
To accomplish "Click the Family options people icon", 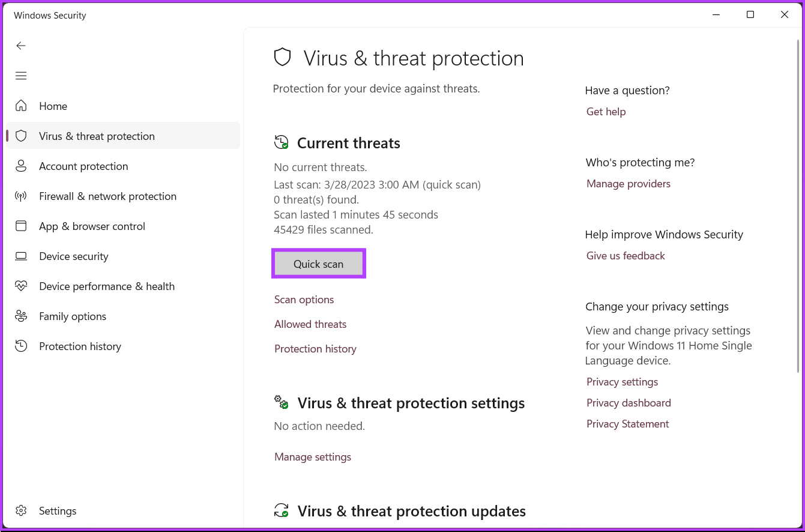I will pyautogui.click(x=21, y=316).
